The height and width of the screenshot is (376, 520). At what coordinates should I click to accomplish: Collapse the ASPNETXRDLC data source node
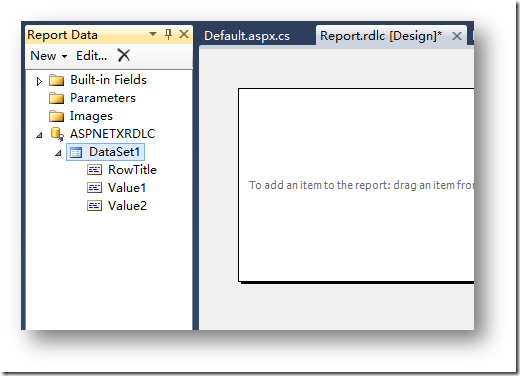pos(39,135)
